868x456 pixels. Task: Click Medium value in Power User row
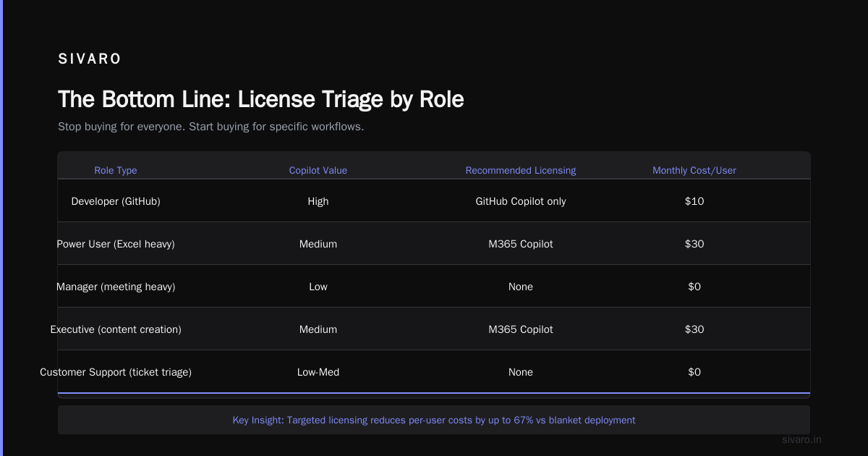tap(318, 244)
